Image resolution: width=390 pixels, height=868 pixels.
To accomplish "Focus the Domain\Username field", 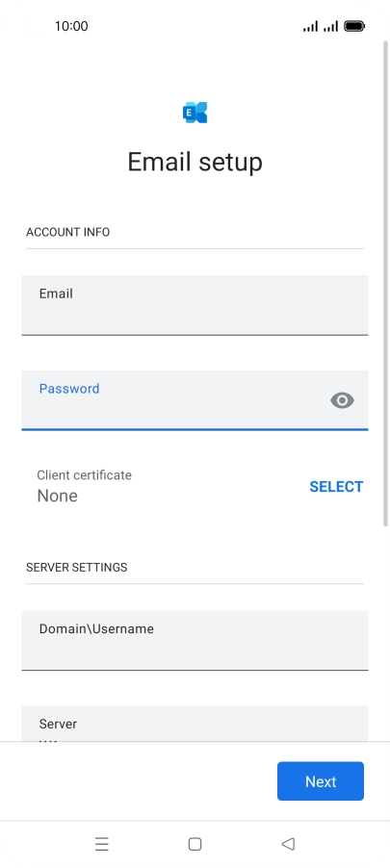I will (195, 641).
